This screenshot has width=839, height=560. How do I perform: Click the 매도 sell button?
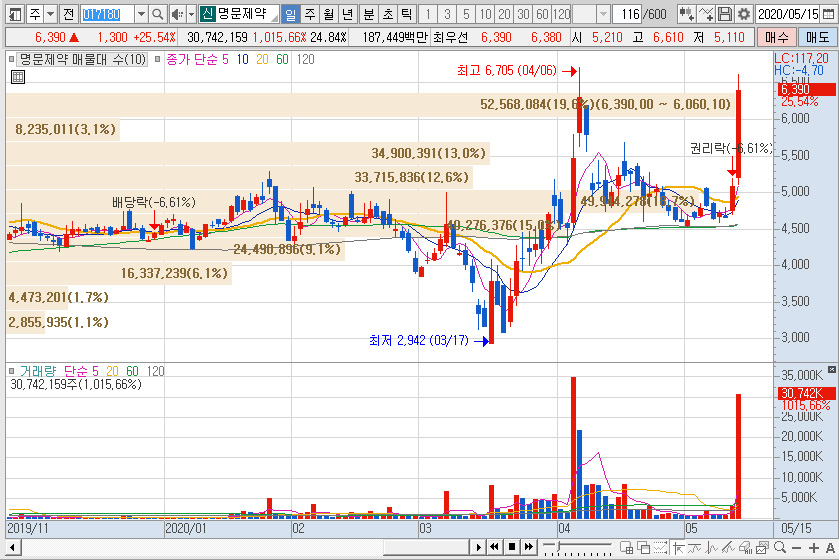coord(817,37)
